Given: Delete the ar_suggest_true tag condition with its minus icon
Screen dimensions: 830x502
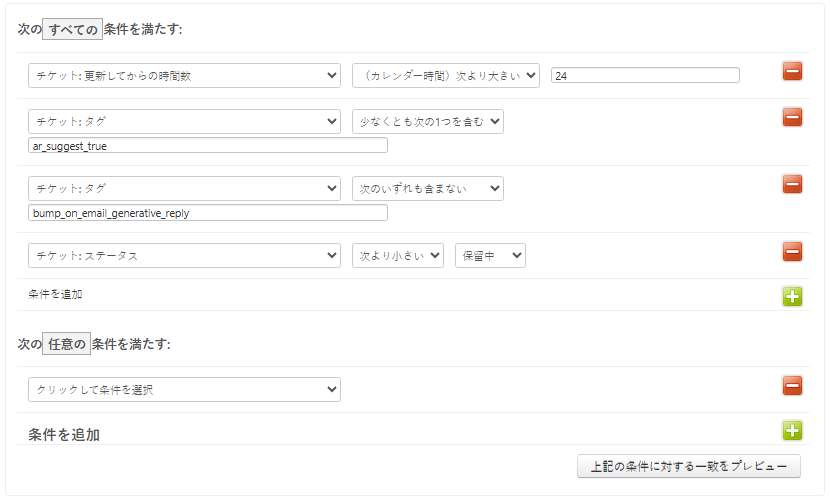Looking at the screenshot, I should pos(792,117).
